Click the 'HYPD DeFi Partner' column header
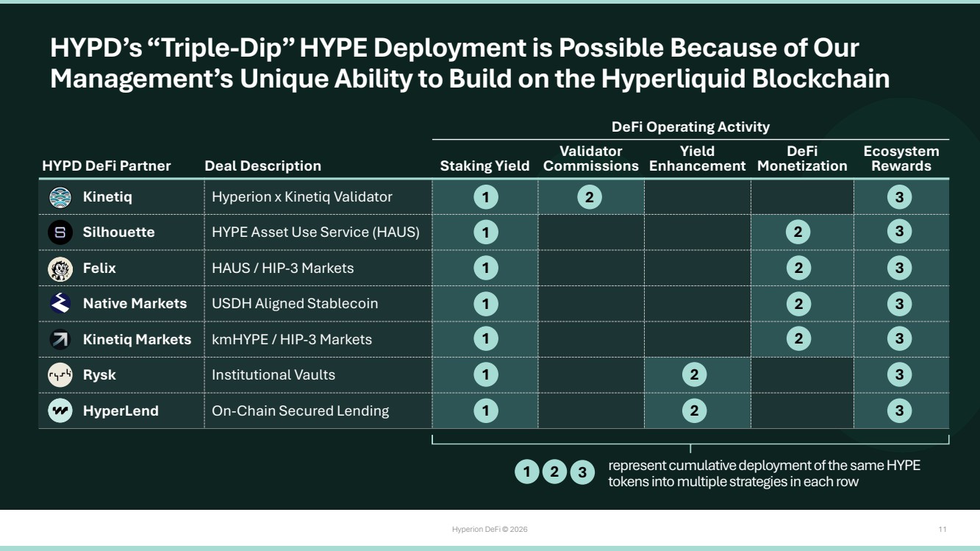Screen dimensions: 980x551 (x=107, y=166)
